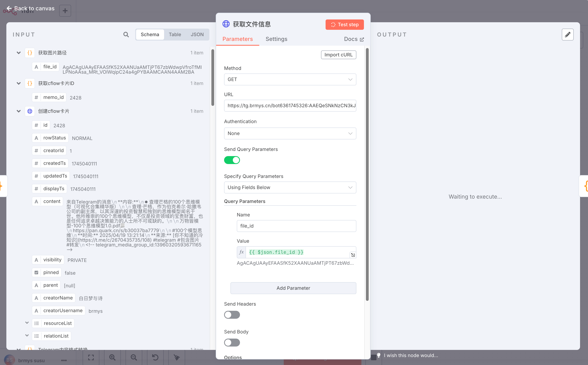The width and height of the screenshot is (588, 365).
Task: Click the pencil edit icon in OUTPUT panel
Action: click(x=568, y=35)
